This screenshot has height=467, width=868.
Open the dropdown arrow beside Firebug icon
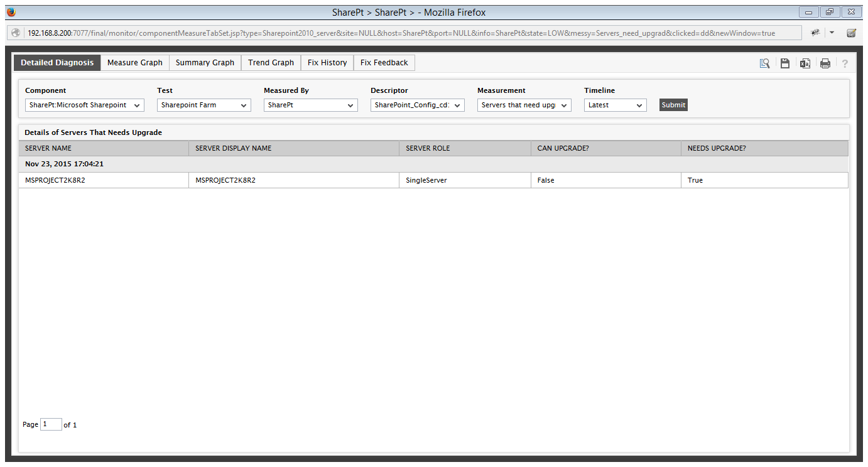click(x=832, y=33)
